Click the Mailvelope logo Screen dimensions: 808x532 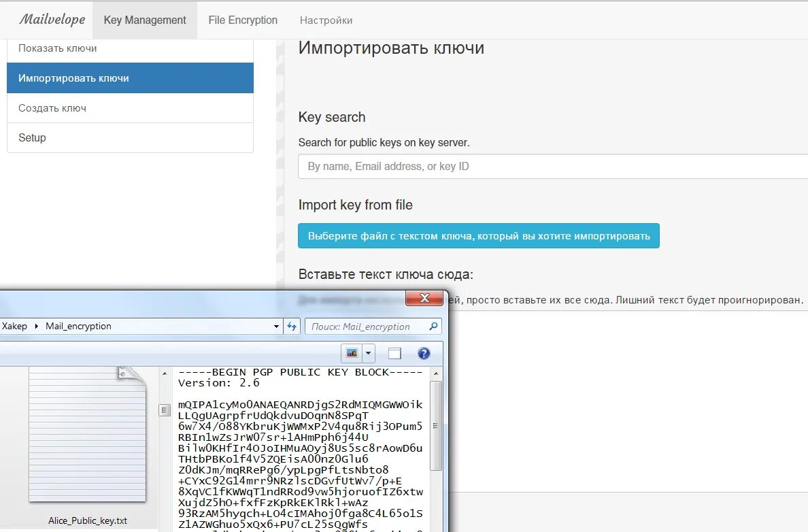pyautogui.click(x=52, y=20)
